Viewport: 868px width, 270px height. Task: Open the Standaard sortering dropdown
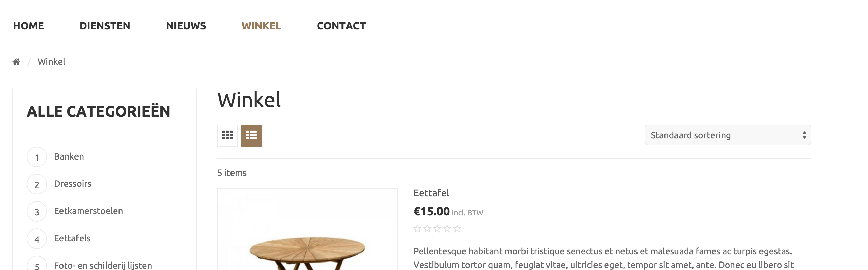click(727, 135)
